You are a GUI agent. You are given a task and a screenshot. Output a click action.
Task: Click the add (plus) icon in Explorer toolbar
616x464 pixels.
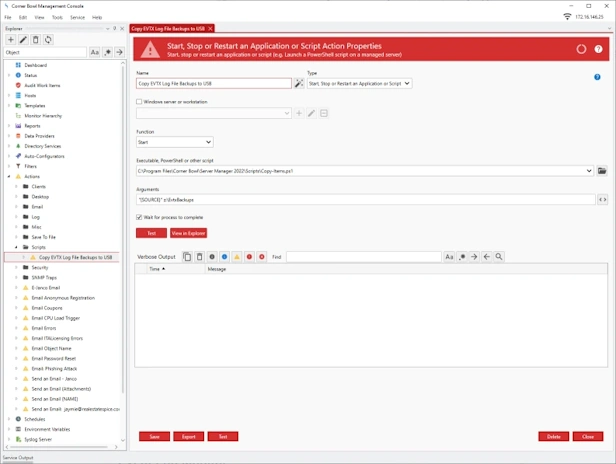(11, 39)
